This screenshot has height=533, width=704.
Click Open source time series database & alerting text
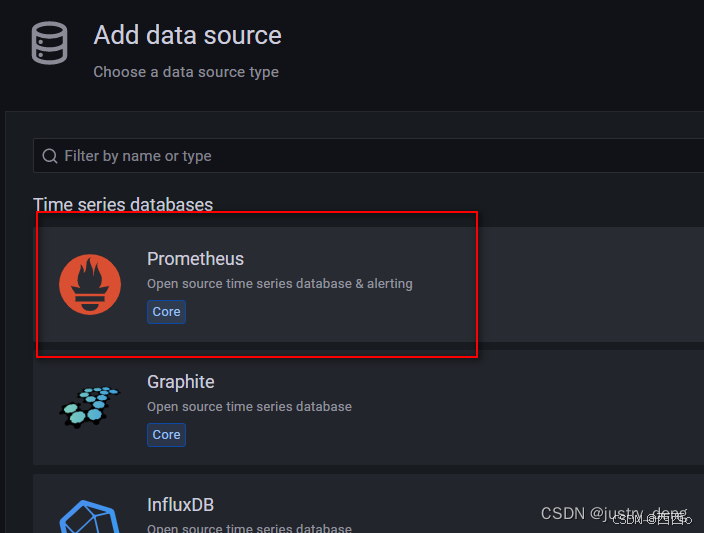(280, 284)
